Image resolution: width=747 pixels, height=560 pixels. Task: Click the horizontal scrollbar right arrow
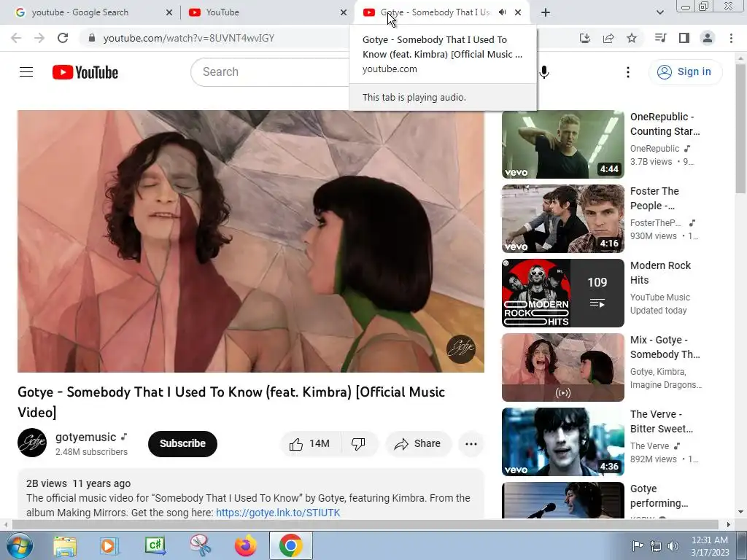729,525
